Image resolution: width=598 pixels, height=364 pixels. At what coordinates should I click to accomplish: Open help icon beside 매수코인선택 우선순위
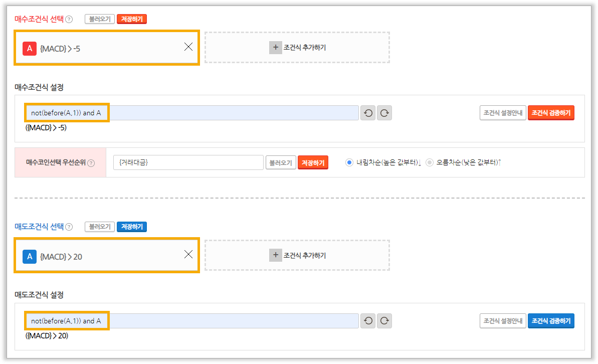(91, 163)
